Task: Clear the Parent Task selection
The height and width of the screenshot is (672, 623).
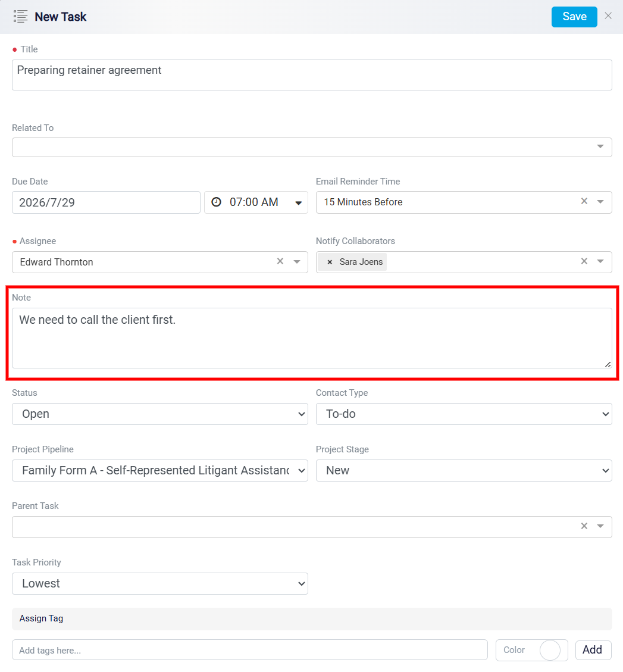Action: coord(584,526)
